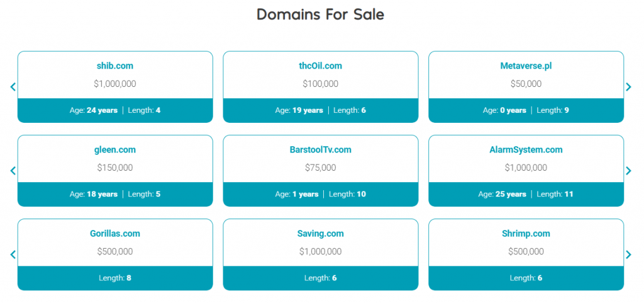
Task: Open Gorillas.com domain link
Action: [x=115, y=234]
